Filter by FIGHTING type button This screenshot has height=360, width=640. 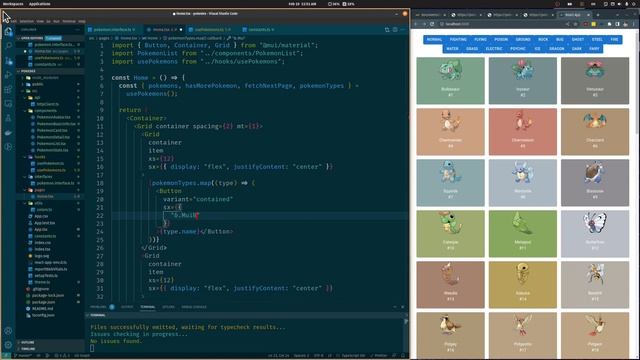[x=458, y=40]
